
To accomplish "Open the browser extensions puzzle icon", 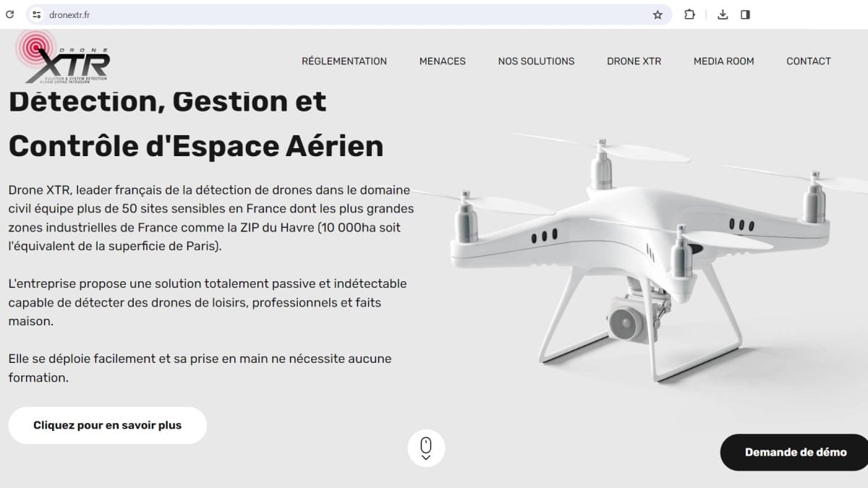I will pos(689,14).
